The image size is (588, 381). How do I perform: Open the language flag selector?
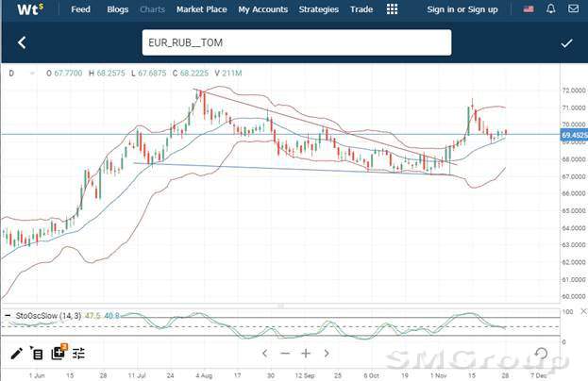529,9
